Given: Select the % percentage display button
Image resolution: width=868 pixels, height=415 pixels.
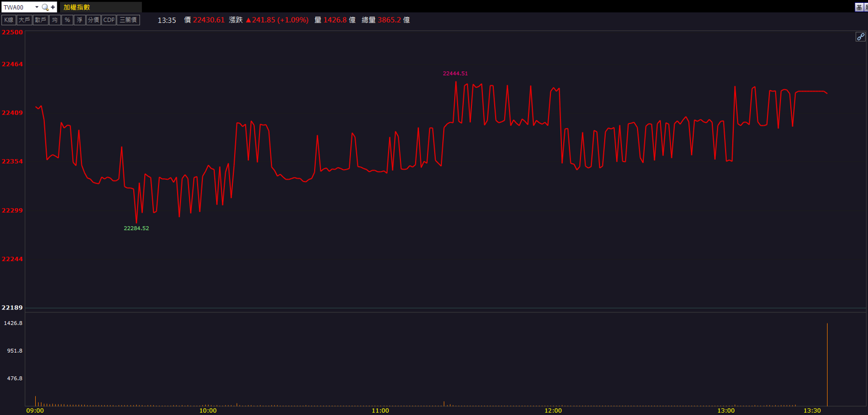Looking at the screenshot, I should tap(67, 20).
